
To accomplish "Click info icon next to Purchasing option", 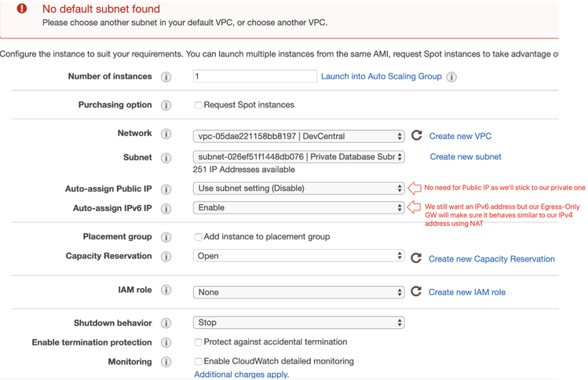I will tap(166, 105).
